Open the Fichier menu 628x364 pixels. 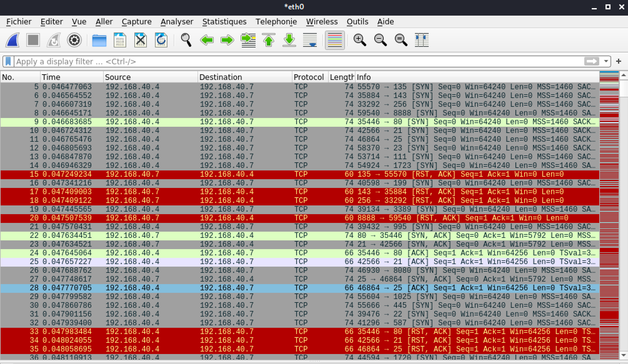point(19,22)
